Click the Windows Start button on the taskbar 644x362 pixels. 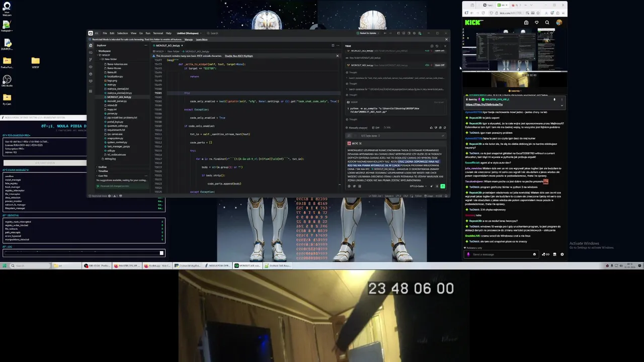[x=5, y=265]
